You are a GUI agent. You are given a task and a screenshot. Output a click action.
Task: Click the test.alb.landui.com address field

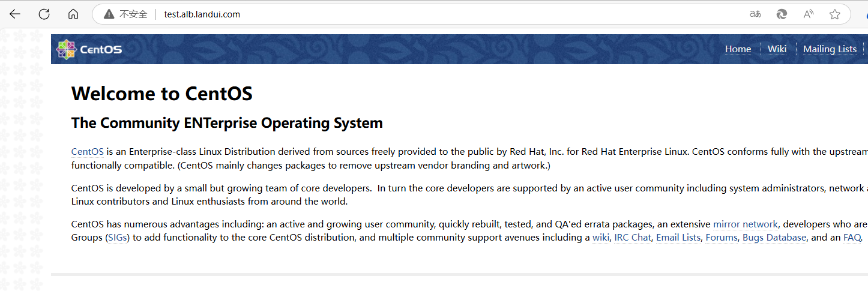[202, 14]
